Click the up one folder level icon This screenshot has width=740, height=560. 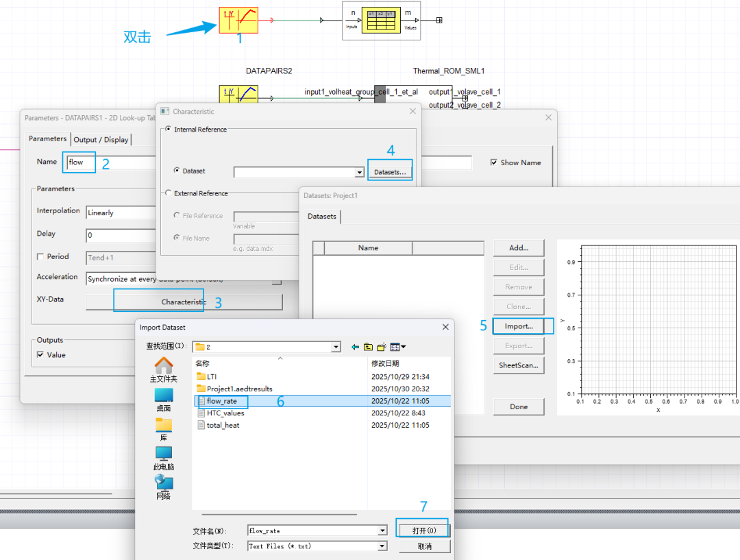click(x=368, y=347)
